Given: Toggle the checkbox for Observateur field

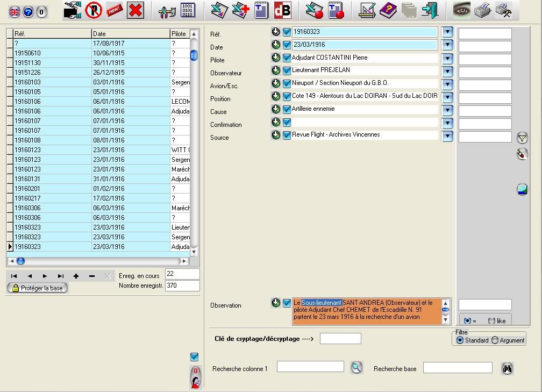Looking at the screenshot, I should (x=287, y=71).
